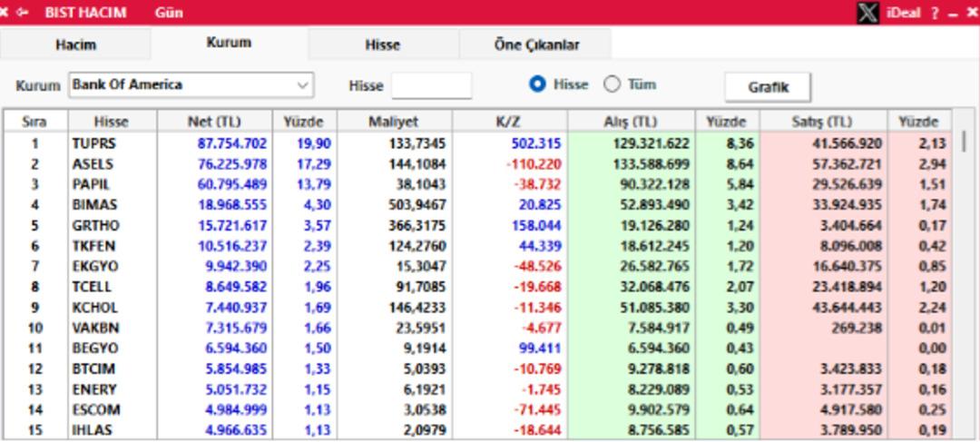980x442 pixels.
Task: Click Maliyet value 366,3175
Action: (x=417, y=226)
